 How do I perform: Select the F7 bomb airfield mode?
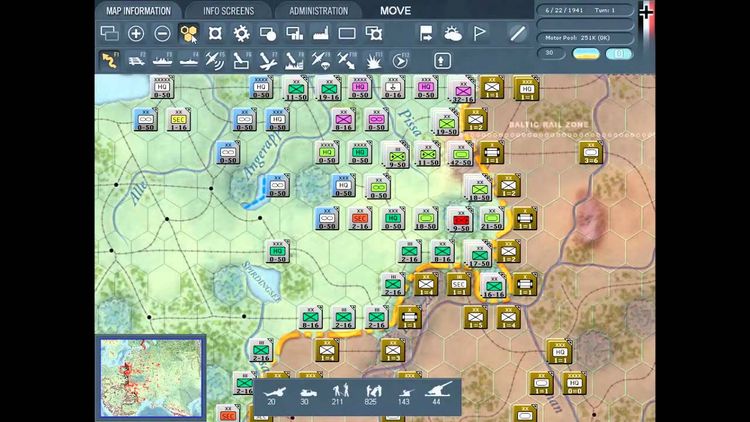click(268, 61)
